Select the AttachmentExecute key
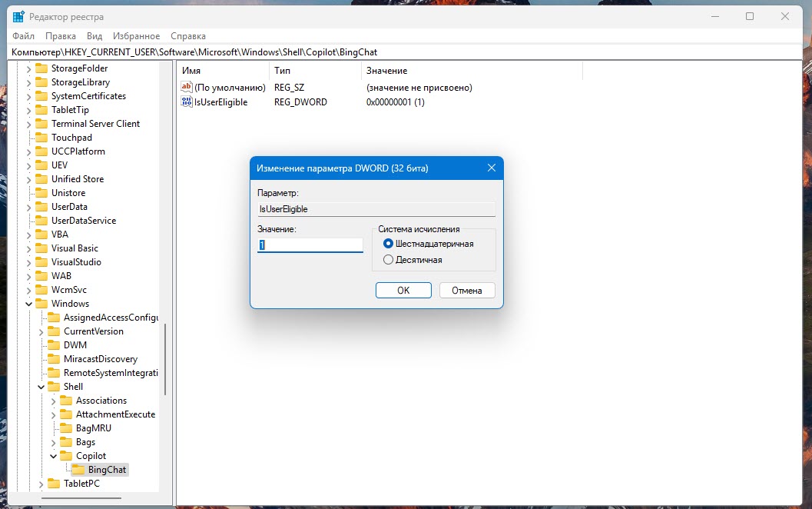 coord(115,414)
